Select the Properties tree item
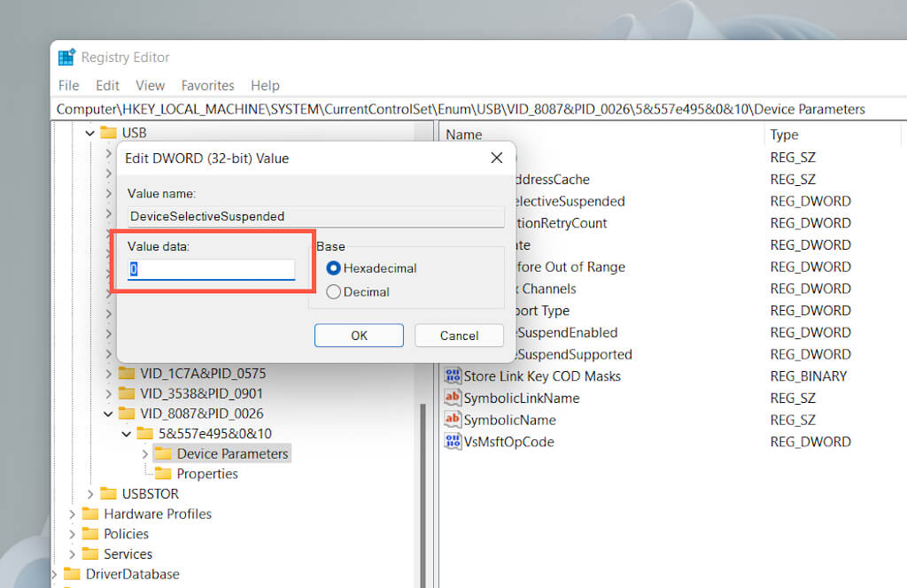The height and width of the screenshot is (588, 907). click(207, 474)
